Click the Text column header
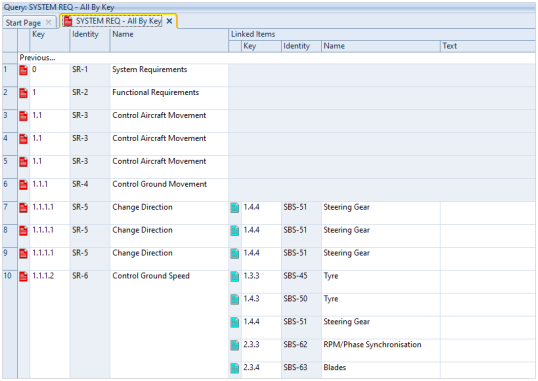Screen dimensions: 538x381 (x=488, y=46)
